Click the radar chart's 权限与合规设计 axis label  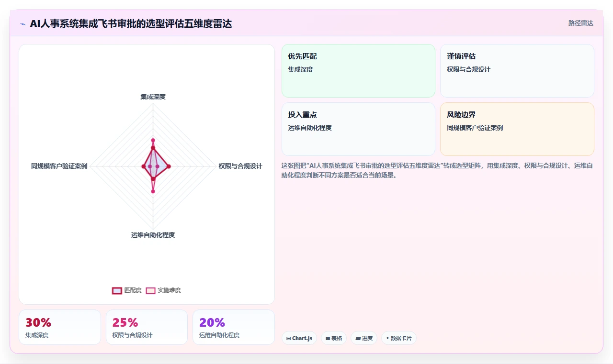click(x=240, y=166)
